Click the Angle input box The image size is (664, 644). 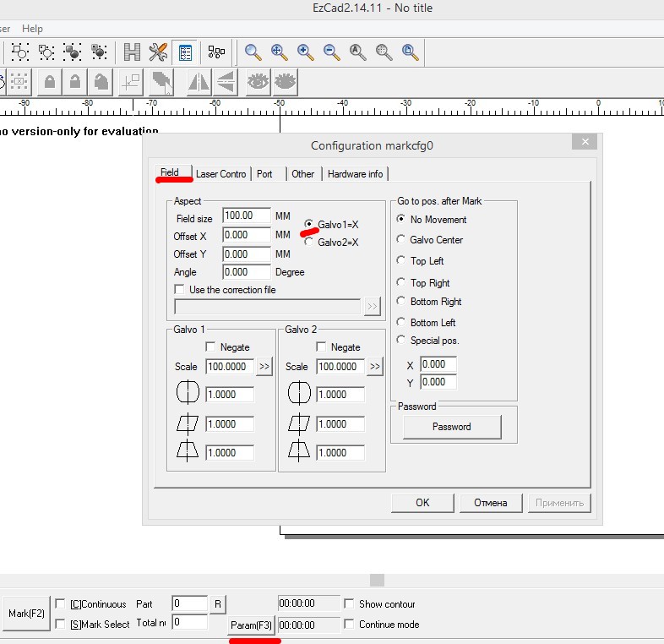click(x=247, y=271)
